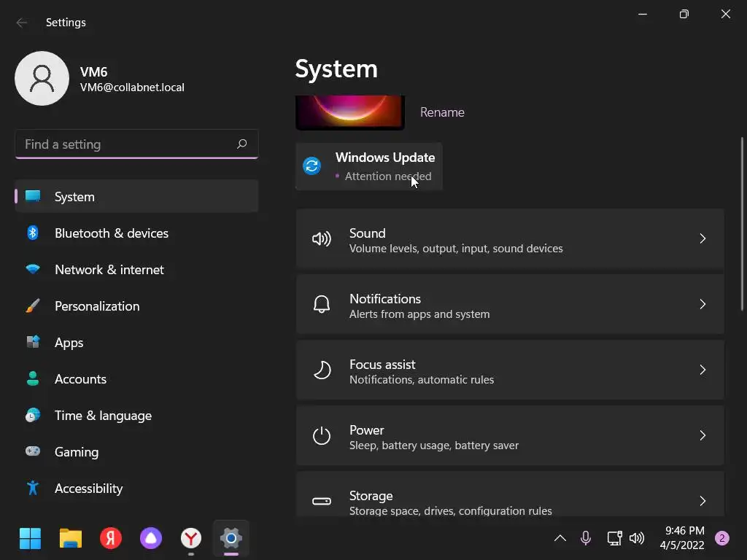
Task: Click the Apps grid icon in sidebar
Action: point(33,342)
